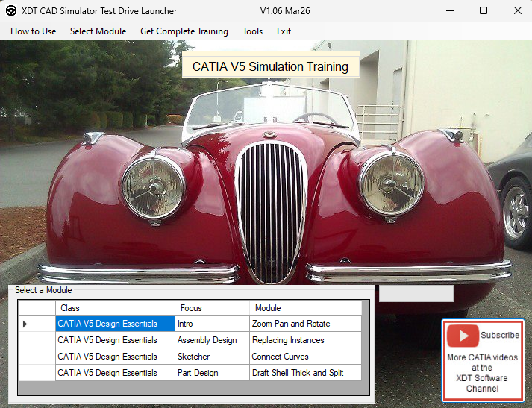Open the Select Module menu

click(98, 31)
